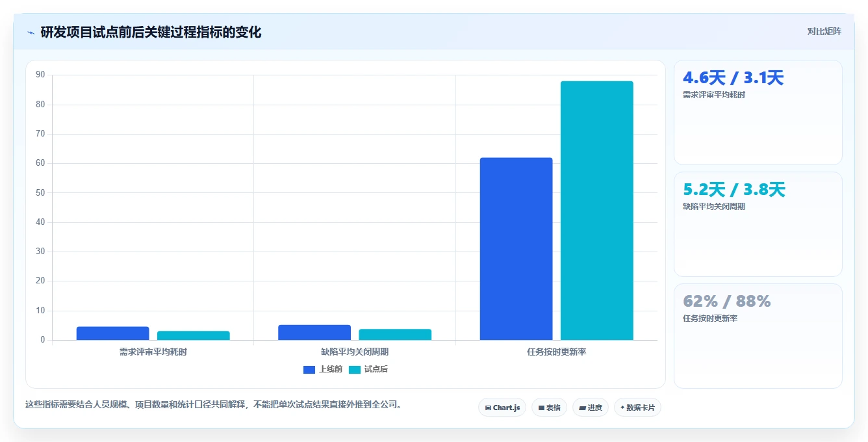
Task: Click the y-axis value 50
Action: pyautogui.click(x=40, y=192)
